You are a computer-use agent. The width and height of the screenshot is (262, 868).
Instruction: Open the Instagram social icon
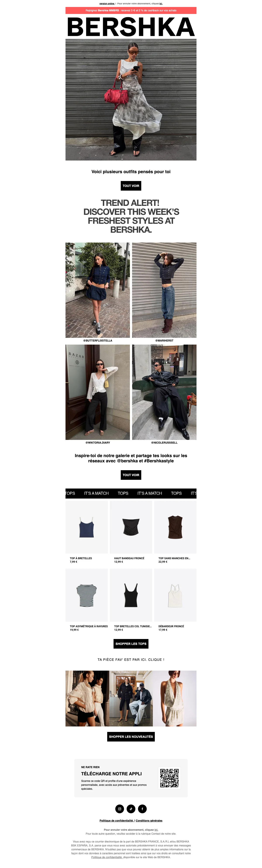click(x=120, y=809)
